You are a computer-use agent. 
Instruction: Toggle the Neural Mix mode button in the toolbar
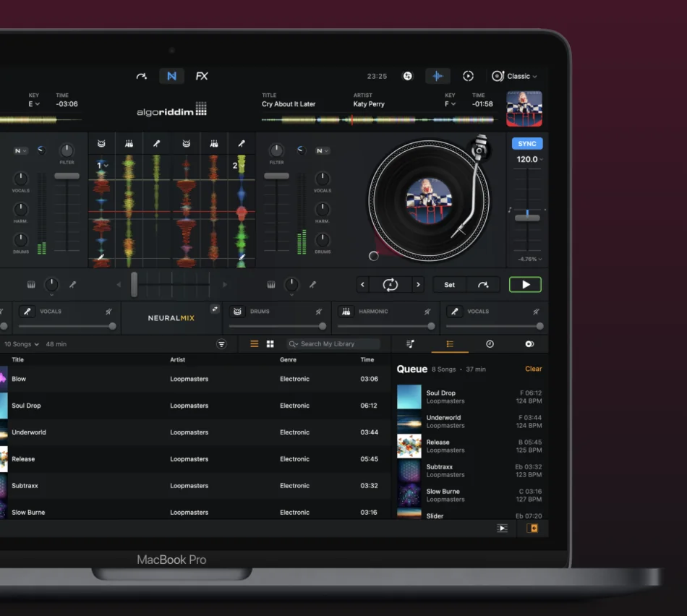tap(171, 76)
